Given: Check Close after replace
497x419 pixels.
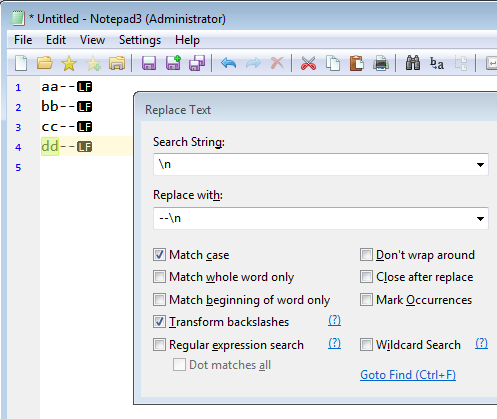Looking at the screenshot, I should pos(366,277).
